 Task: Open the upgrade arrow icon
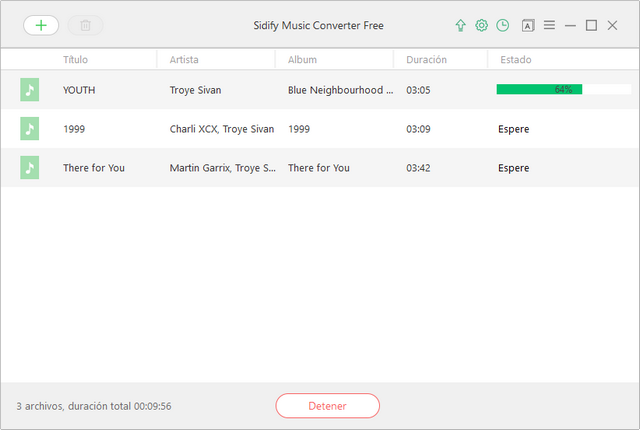(x=460, y=25)
